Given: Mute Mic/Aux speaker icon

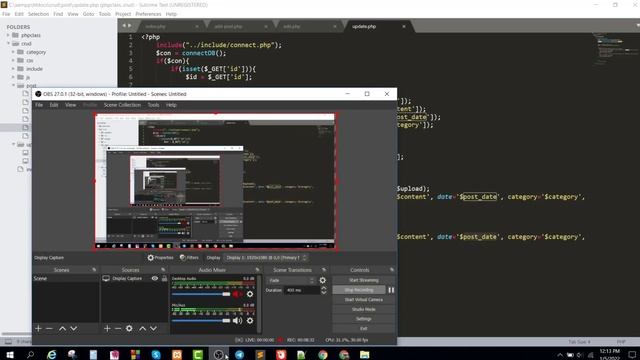Looking at the screenshot, I should point(237,321).
